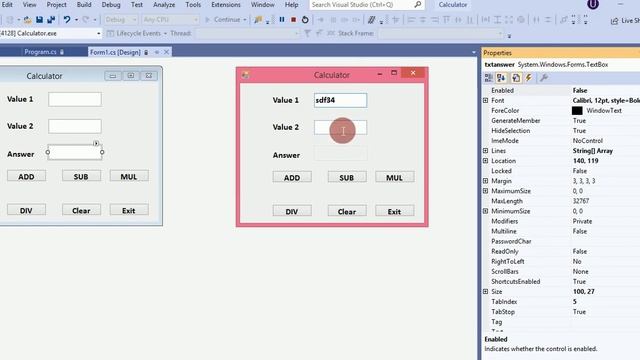The height and width of the screenshot is (360, 640).
Task: Click the Enabled property value False
Action: click(580, 90)
